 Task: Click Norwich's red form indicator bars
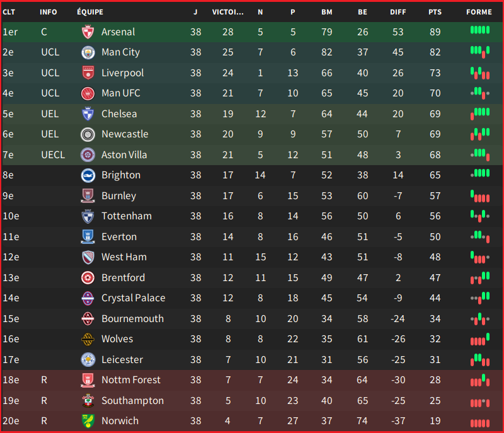pos(480,423)
